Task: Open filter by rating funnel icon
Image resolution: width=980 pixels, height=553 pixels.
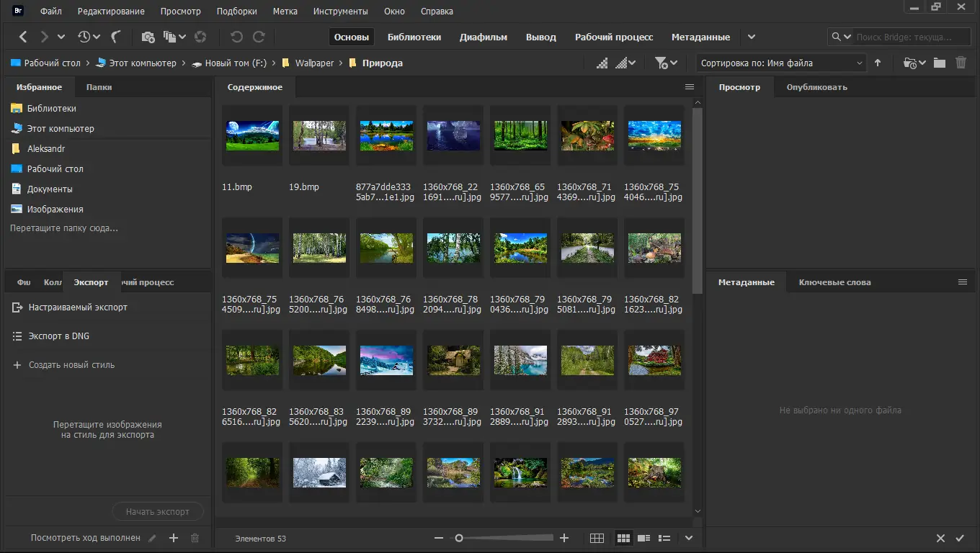Action: pyautogui.click(x=661, y=63)
